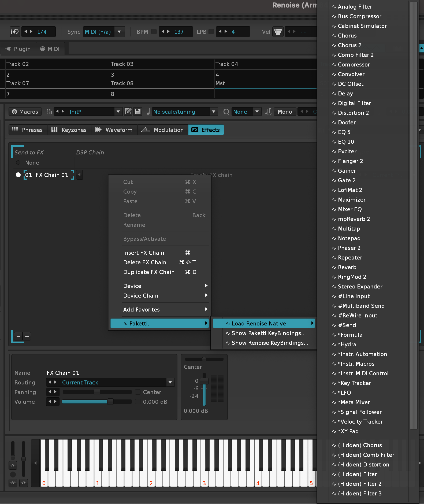Click the save instrument preset floppy icon

point(138,112)
